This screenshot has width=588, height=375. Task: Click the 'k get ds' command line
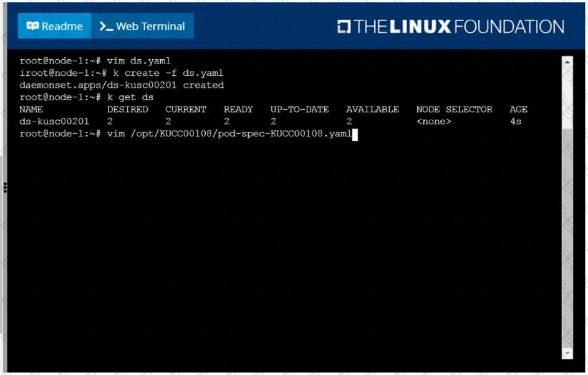[86, 97]
